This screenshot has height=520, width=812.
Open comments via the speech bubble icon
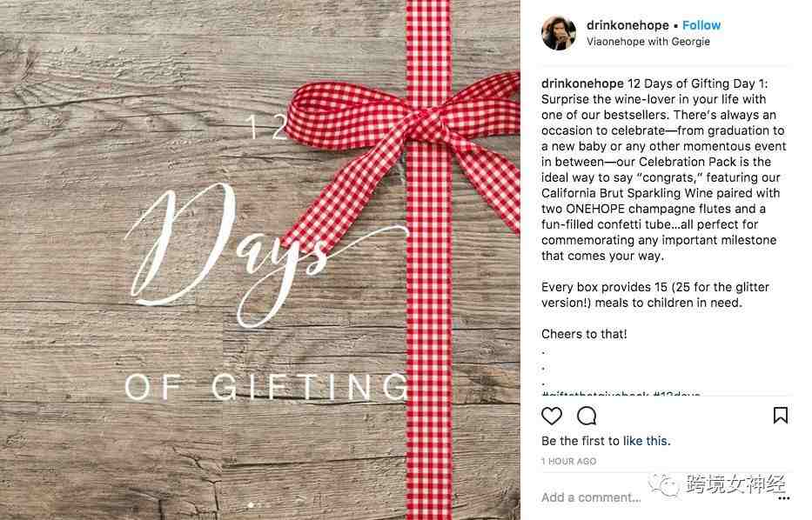pos(587,416)
